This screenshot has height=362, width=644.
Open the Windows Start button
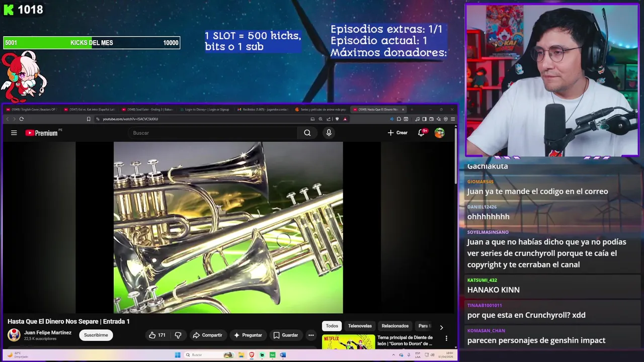(178, 355)
